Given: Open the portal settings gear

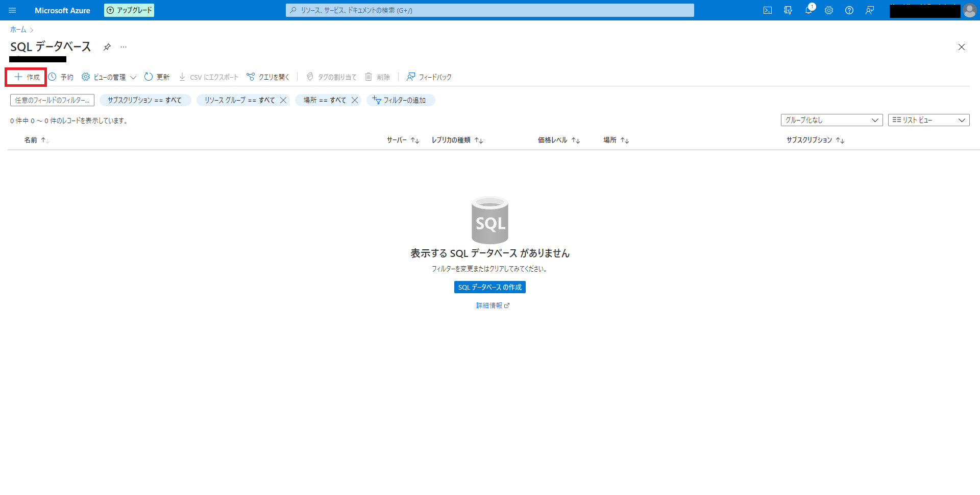Looking at the screenshot, I should coord(829,10).
